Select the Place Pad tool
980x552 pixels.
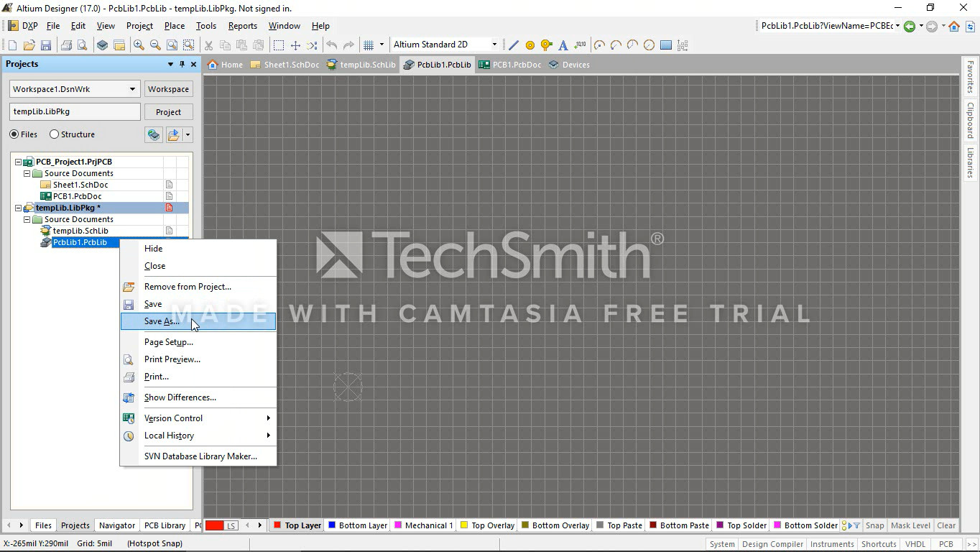point(530,45)
